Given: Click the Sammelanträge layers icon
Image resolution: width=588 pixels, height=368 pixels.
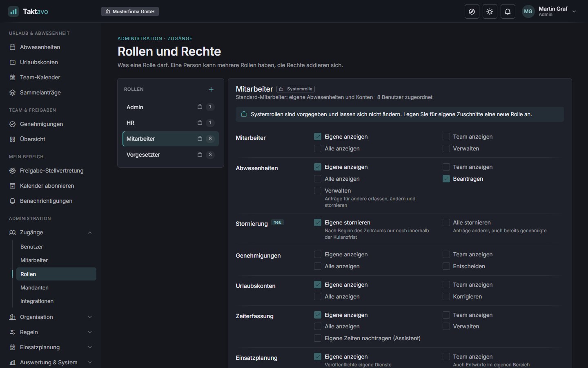Looking at the screenshot, I should (13, 92).
